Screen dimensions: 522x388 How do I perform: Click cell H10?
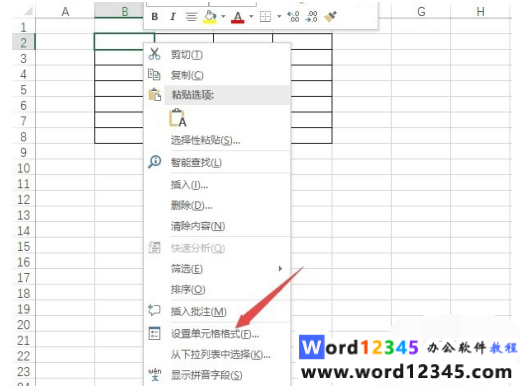click(x=480, y=167)
